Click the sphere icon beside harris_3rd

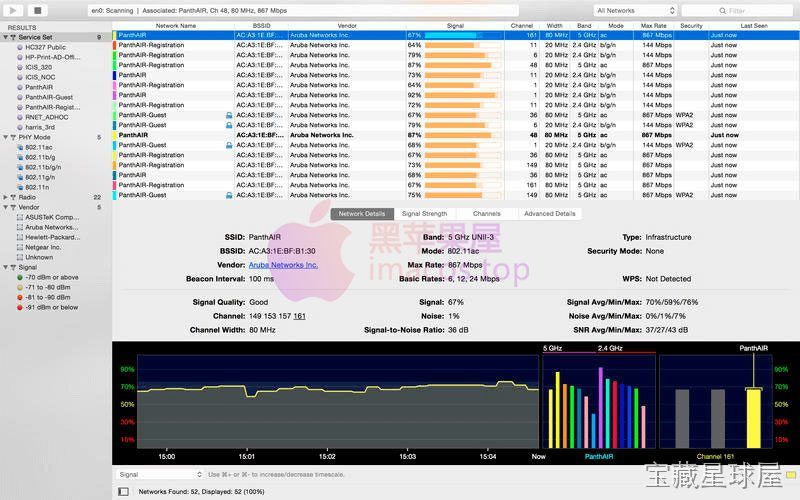click(20, 127)
